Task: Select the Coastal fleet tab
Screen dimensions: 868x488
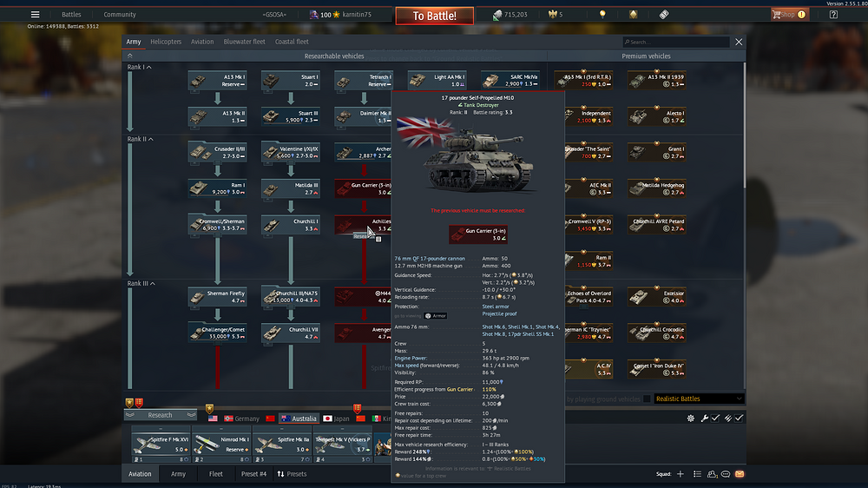Action: point(291,42)
